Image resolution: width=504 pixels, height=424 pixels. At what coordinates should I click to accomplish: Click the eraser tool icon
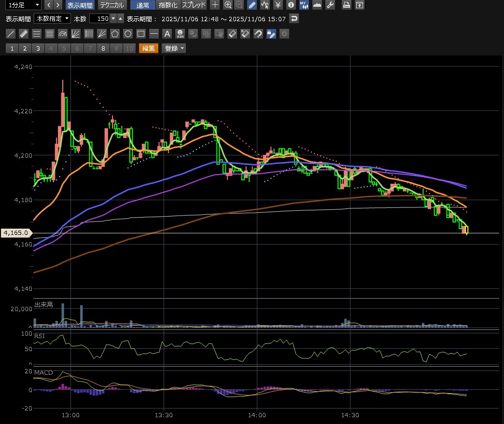click(x=232, y=34)
